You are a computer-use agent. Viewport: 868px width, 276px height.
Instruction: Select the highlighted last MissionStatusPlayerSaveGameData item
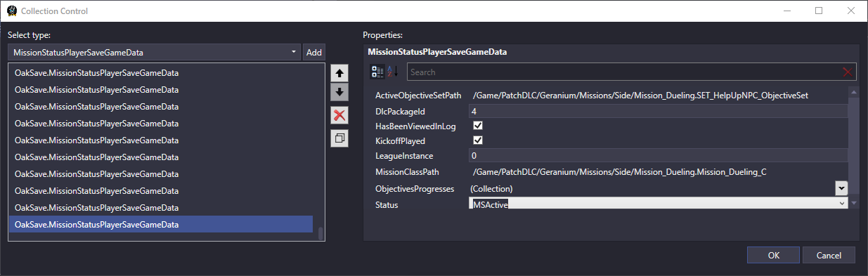[x=161, y=224]
